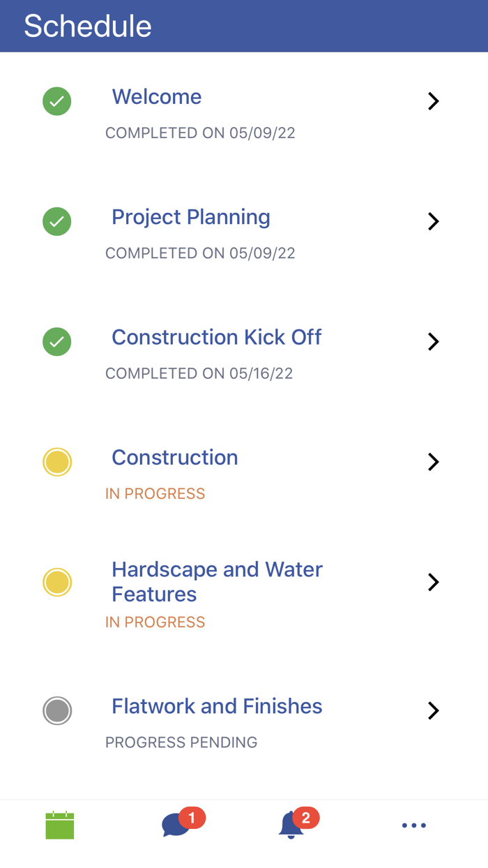Click the green checkmark beside Welcome
Image resolution: width=488 pixels, height=868 pixels.
[x=56, y=101]
